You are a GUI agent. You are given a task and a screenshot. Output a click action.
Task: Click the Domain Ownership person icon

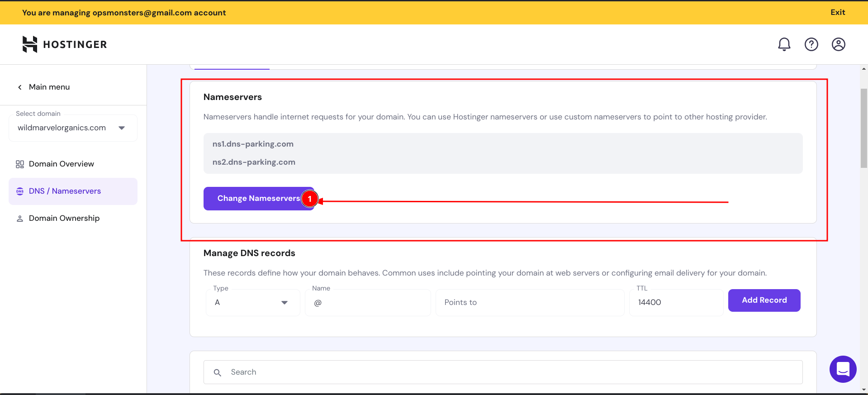[x=20, y=219]
